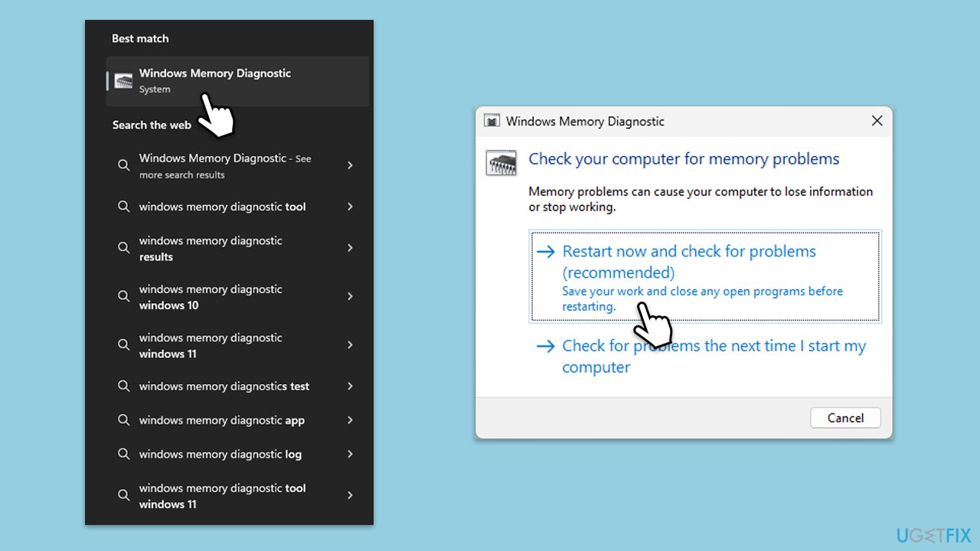Click 'Check your computer for memory problems' heading
The width and height of the screenshot is (980, 551).
coord(684,159)
